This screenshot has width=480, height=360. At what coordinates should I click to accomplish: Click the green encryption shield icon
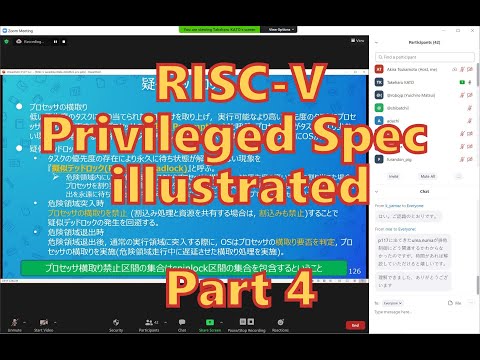click(6, 42)
